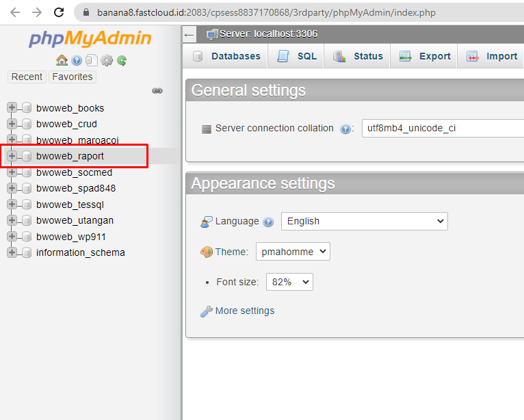Reload navigation panel green refresh icon
524x420 pixels.
click(x=122, y=61)
